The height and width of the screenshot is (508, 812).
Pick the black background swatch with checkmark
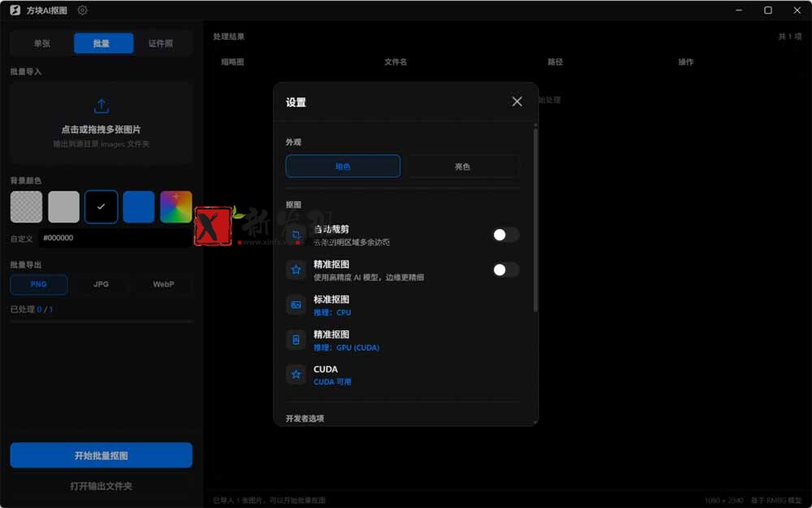tap(101, 207)
